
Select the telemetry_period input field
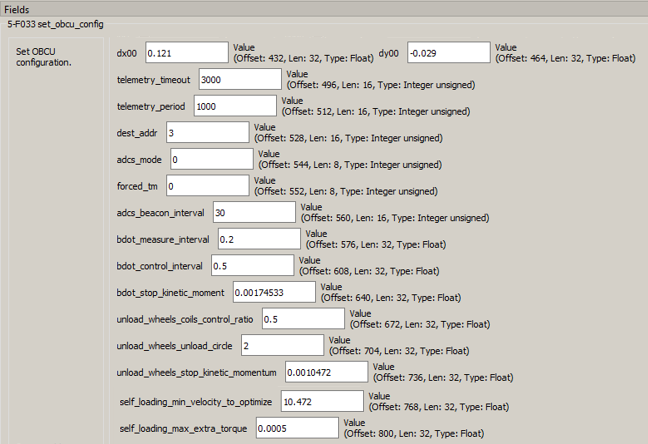pyautogui.click(x=234, y=106)
